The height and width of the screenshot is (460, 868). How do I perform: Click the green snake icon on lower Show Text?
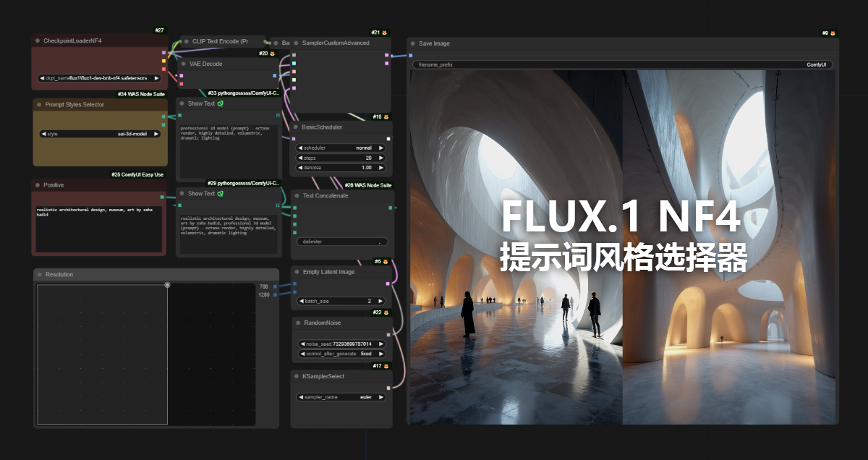point(220,193)
